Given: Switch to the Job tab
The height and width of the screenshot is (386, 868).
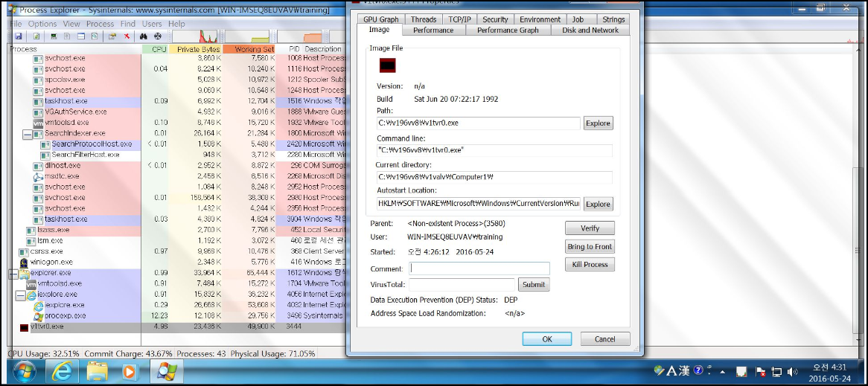Looking at the screenshot, I should tap(578, 19).
